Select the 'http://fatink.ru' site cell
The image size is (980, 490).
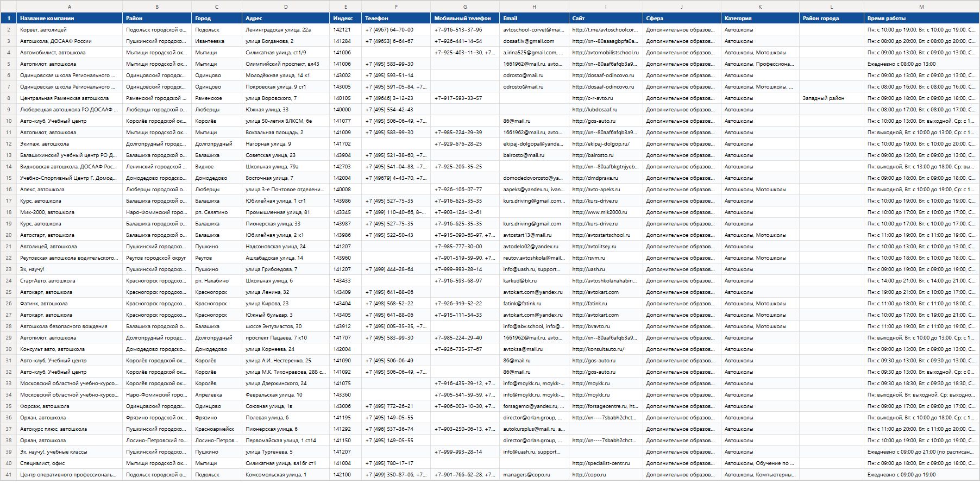coord(606,303)
